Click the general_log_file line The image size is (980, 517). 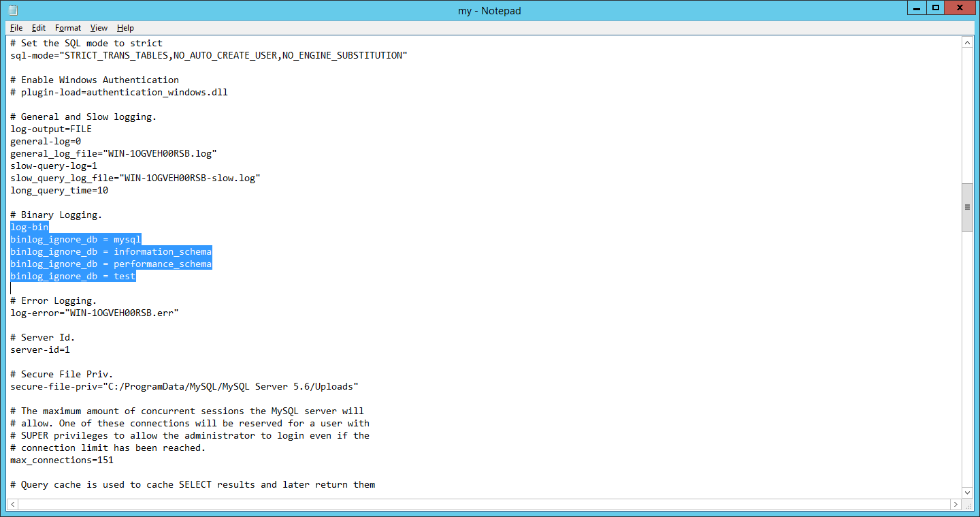tap(114, 153)
